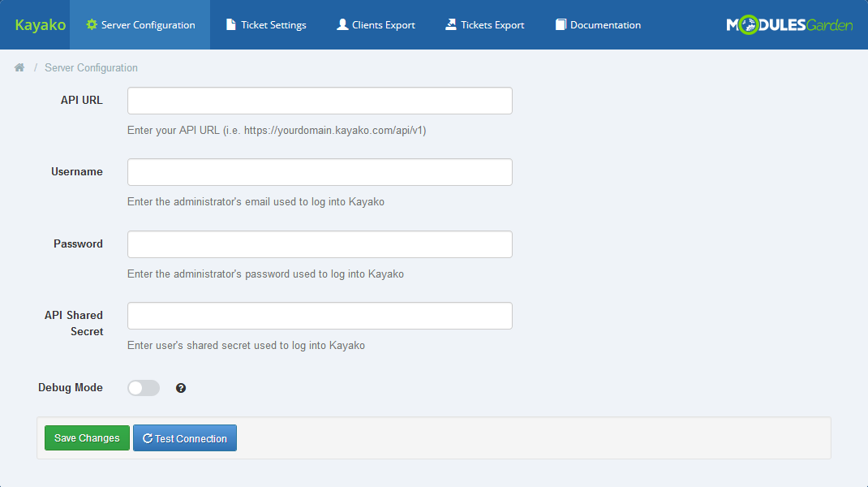Click the API Shared Secret label
Screen dimensions: 868x487
click(x=74, y=323)
